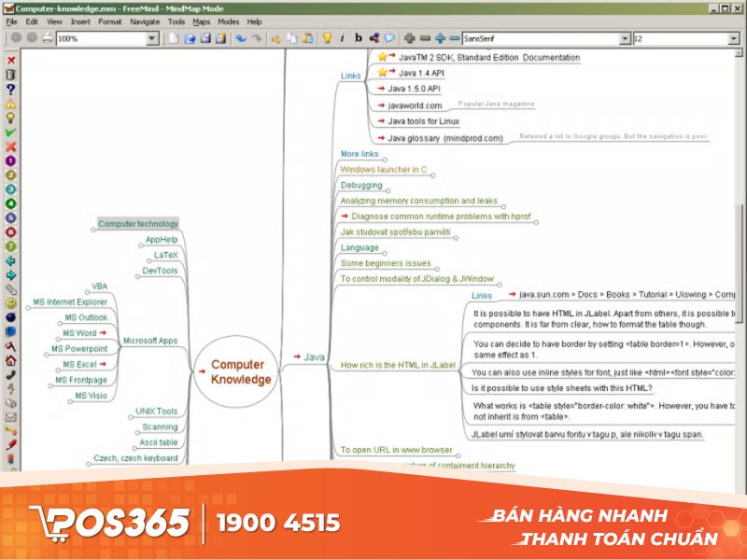Screen dimensions: 747x560
Task: Expand the Computer technology node circle
Action: click(x=93, y=230)
